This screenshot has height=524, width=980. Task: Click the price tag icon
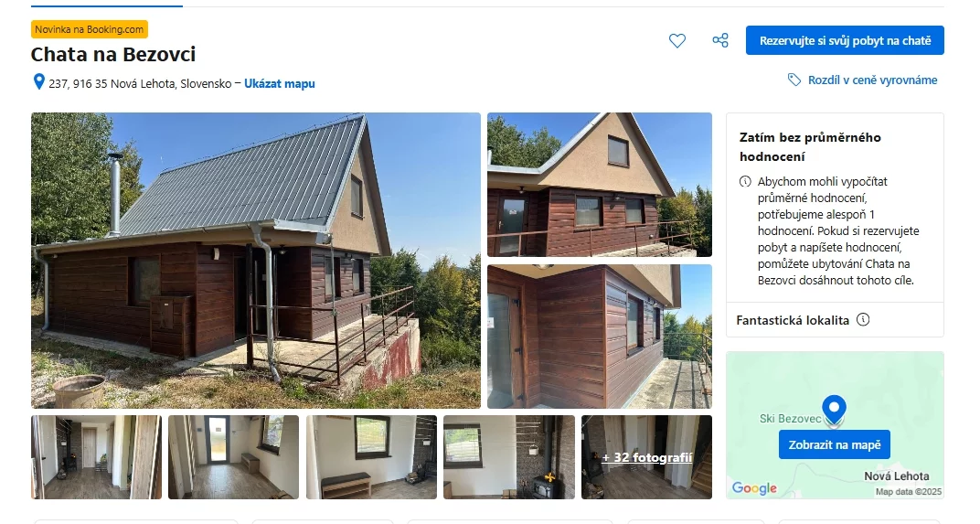pyautogui.click(x=794, y=80)
